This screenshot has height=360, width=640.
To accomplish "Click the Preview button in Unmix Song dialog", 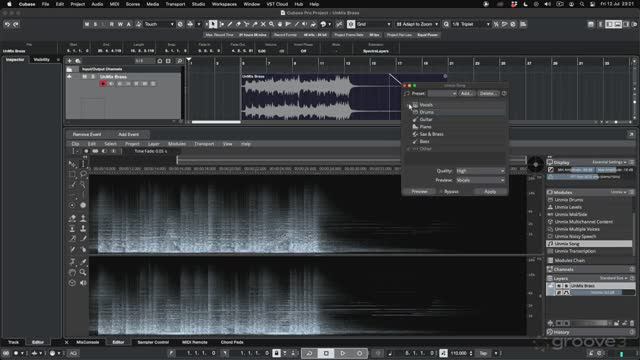I will click(x=420, y=191).
